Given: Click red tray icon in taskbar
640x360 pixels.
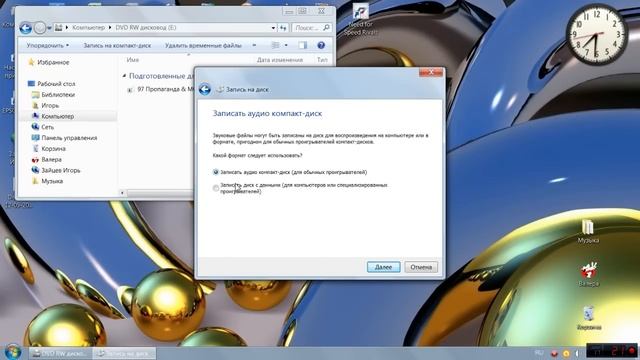Looking at the screenshot, I should [x=554, y=353].
